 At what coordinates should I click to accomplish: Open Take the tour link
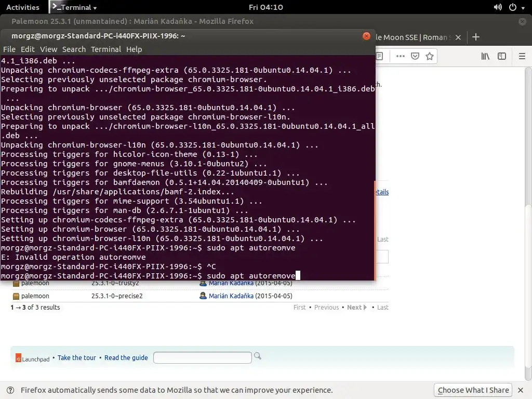click(x=77, y=357)
